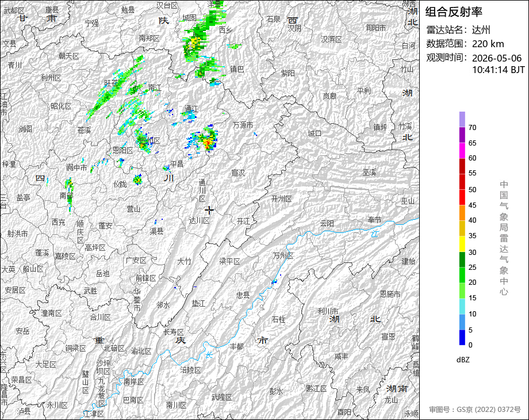This screenshot has height=420, width=529.
Task: Click the observation time 10:41:14 BJT
Action: (499, 70)
